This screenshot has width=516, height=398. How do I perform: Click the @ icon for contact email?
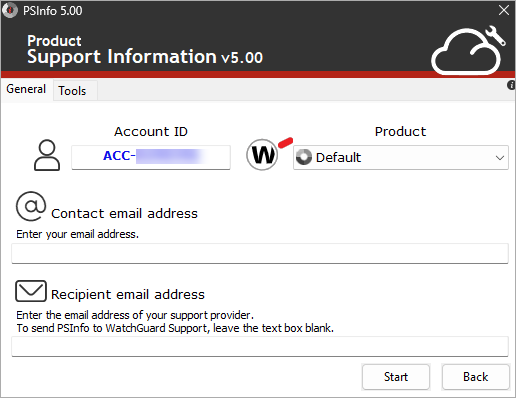click(31, 206)
